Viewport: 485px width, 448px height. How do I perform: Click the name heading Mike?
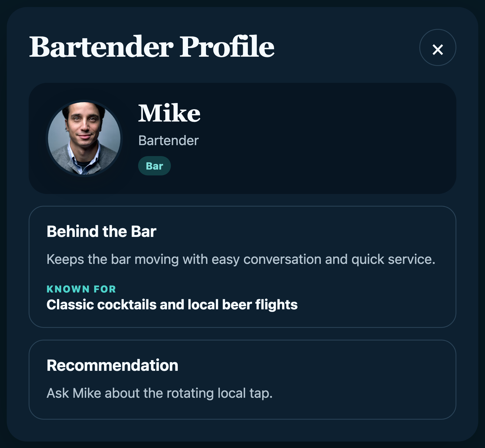click(x=169, y=113)
